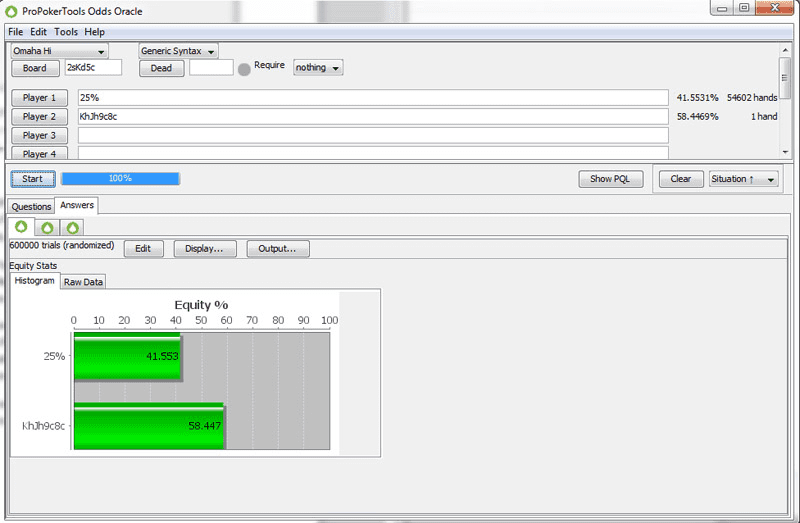Select the second green result tab icon

click(47, 227)
